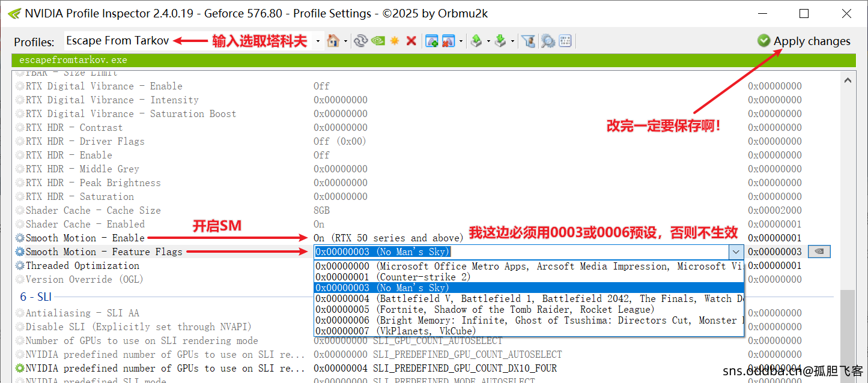Choose 0x00000000 Microsoft Office Metro Apps option
This screenshot has width=868, height=383.
click(x=529, y=266)
